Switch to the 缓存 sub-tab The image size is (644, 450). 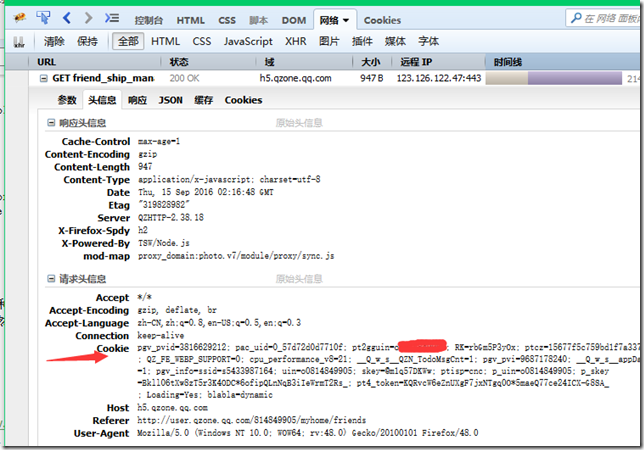pyautogui.click(x=203, y=100)
